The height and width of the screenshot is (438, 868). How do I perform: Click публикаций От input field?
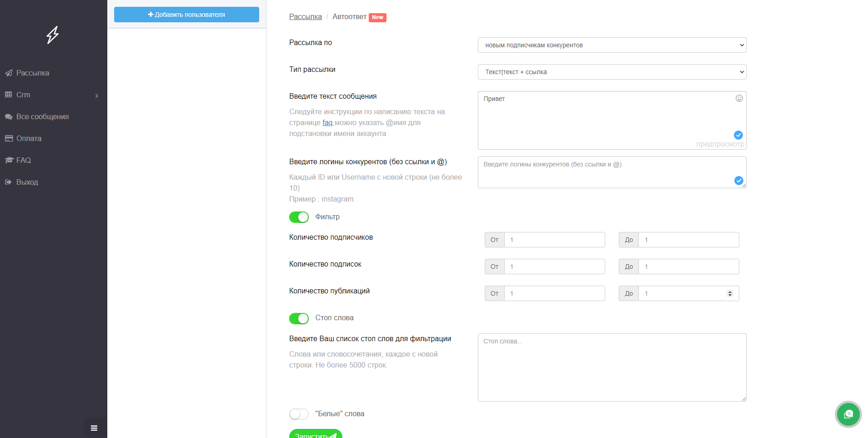coord(555,293)
